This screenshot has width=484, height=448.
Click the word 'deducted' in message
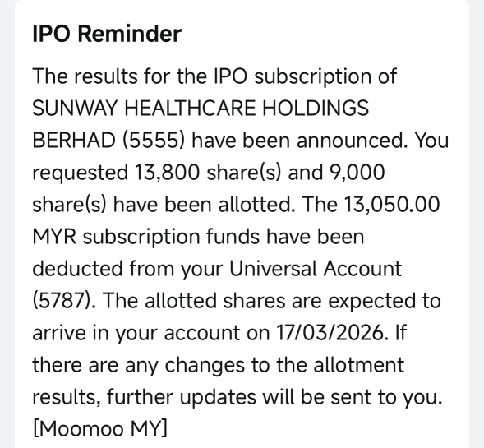coord(77,269)
